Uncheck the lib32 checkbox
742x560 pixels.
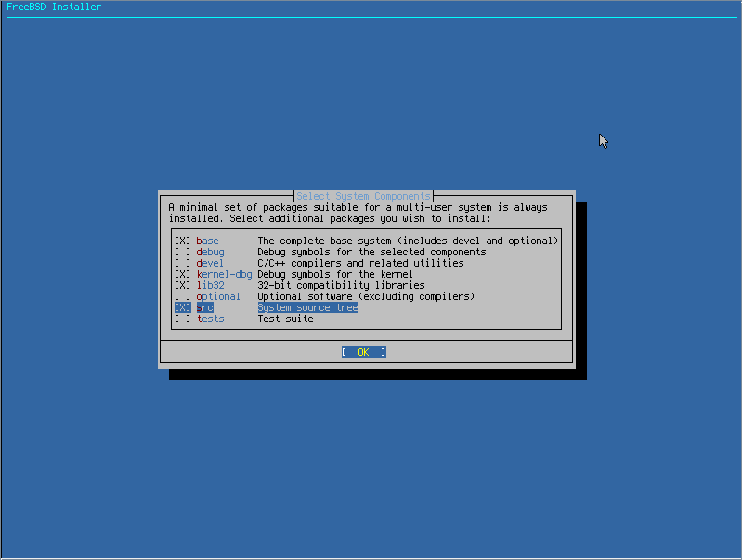182,285
